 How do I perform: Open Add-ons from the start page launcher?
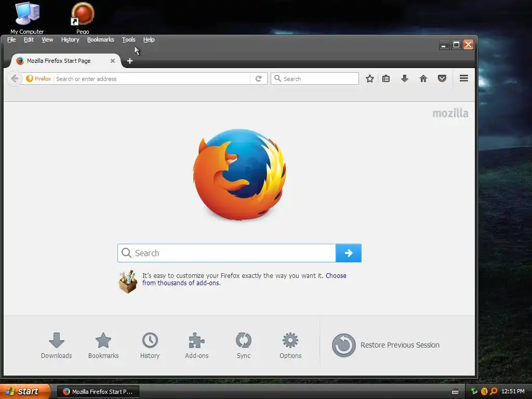click(x=196, y=345)
